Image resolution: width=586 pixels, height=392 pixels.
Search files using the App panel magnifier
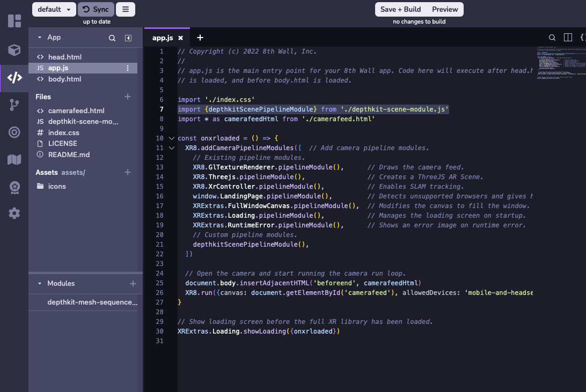(112, 38)
